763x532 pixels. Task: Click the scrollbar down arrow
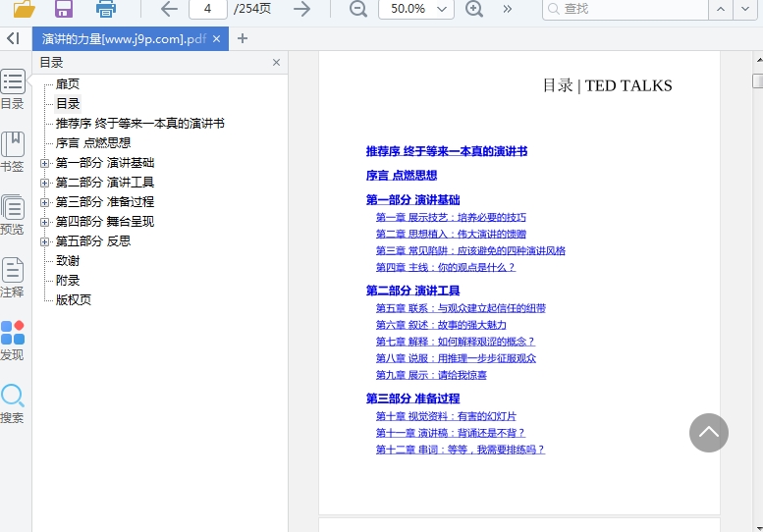[759, 527]
